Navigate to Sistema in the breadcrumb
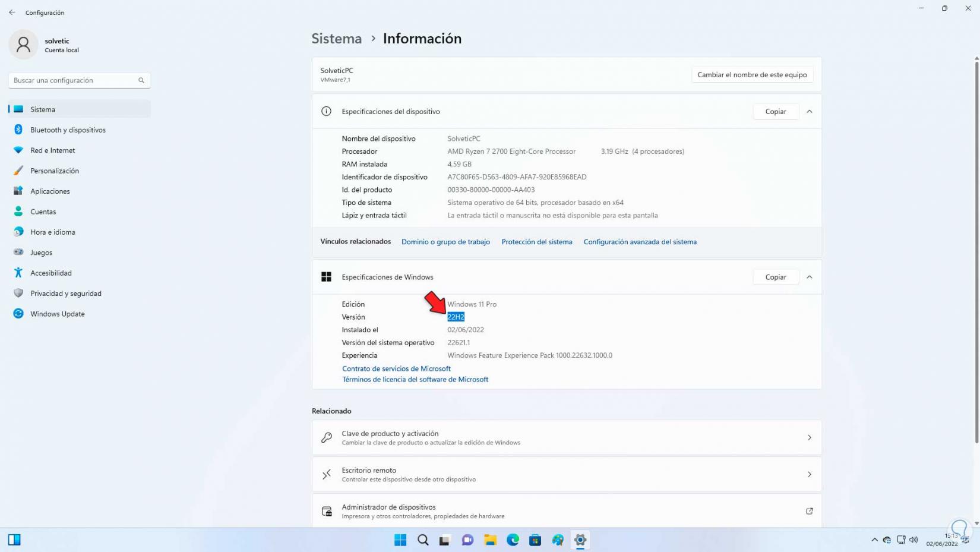Image resolution: width=980 pixels, height=552 pixels. pyautogui.click(x=337, y=39)
